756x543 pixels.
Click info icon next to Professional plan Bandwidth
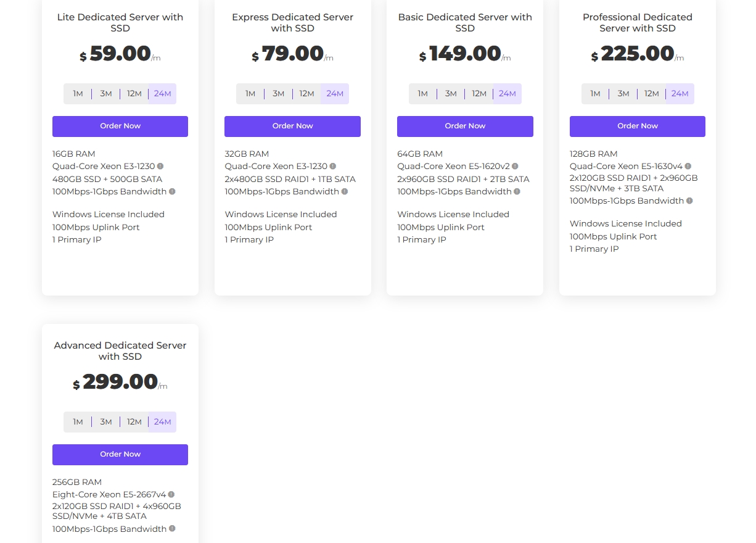(x=689, y=201)
